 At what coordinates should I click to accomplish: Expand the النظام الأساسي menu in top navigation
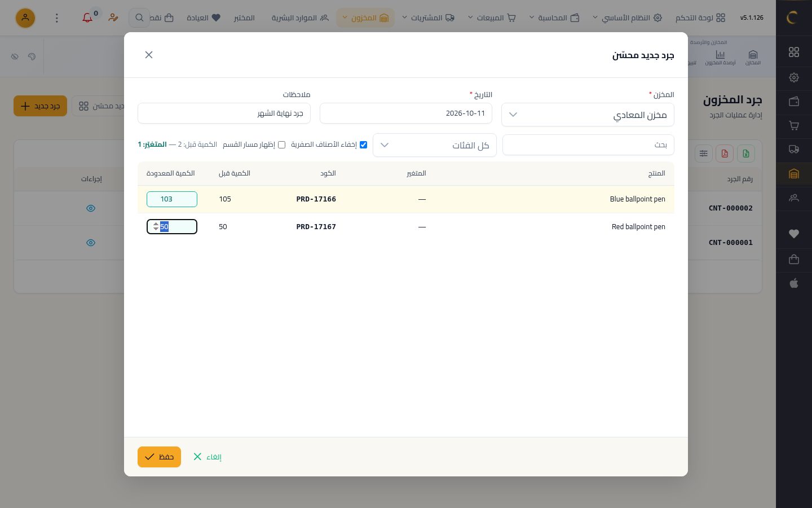tap(627, 18)
